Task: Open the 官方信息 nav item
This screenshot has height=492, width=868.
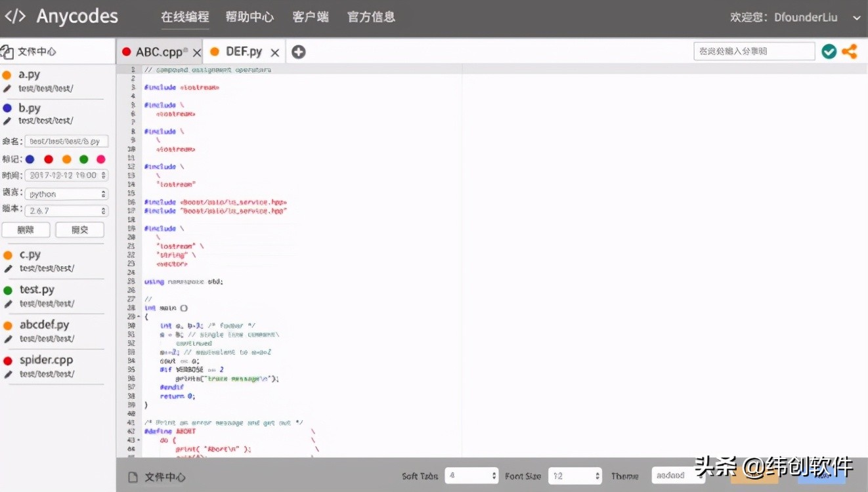Action: (x=371, y=17)
